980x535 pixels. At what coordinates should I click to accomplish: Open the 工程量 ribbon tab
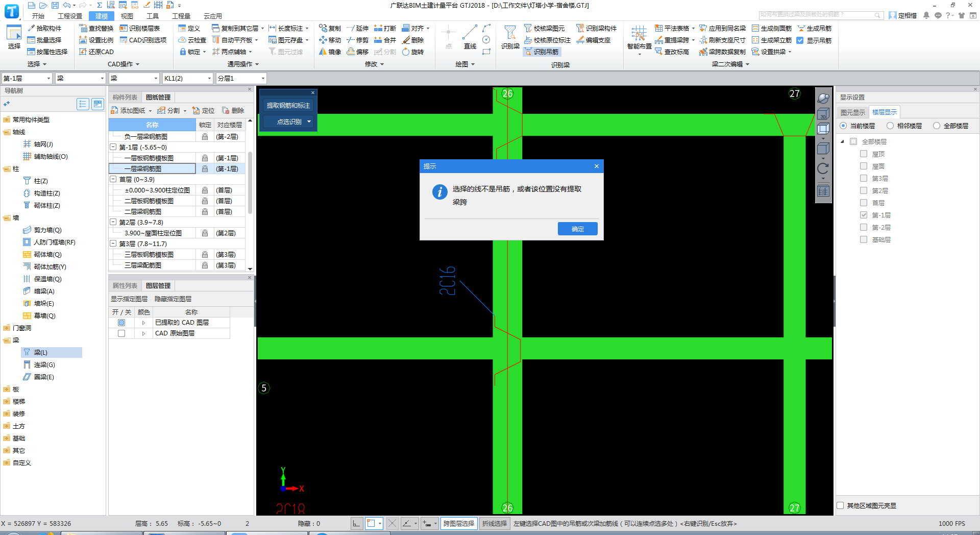click(x=181, y=16)
